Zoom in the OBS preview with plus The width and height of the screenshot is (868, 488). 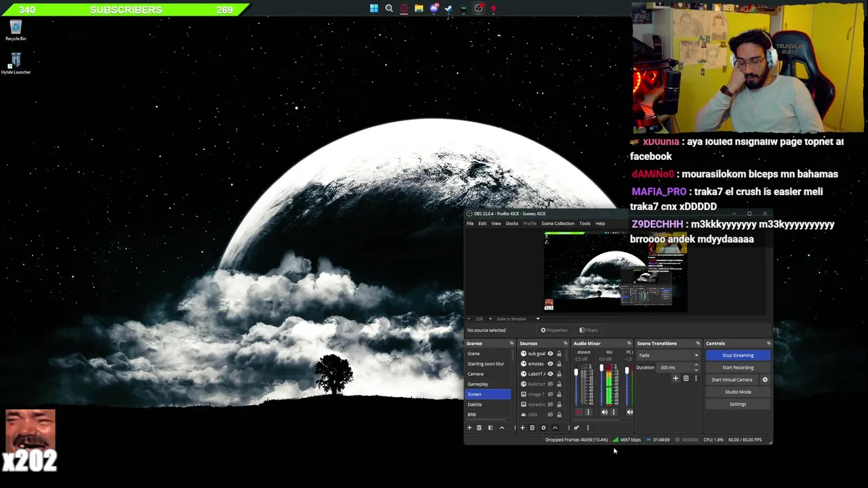[x=490, y=319]
